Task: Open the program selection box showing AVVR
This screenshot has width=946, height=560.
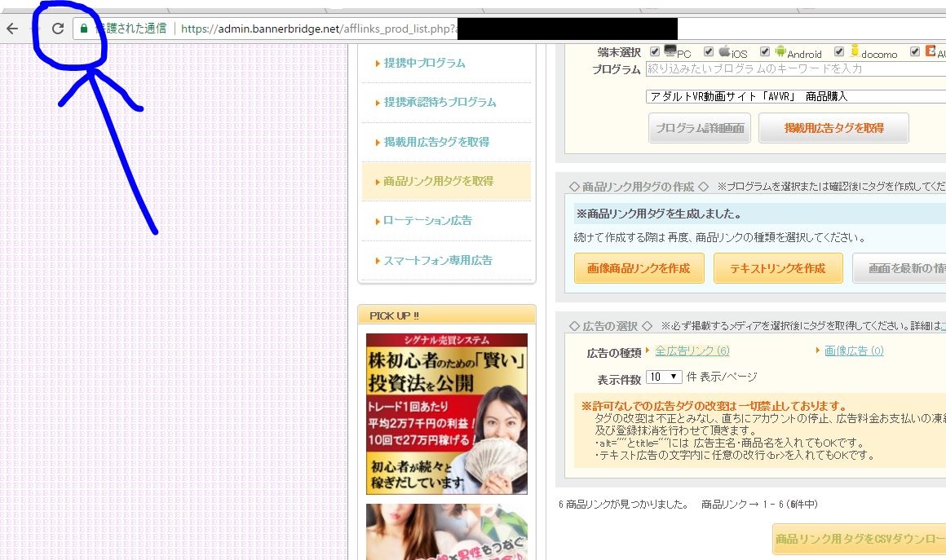Action: pyautogui.click(x=795, y=96)
